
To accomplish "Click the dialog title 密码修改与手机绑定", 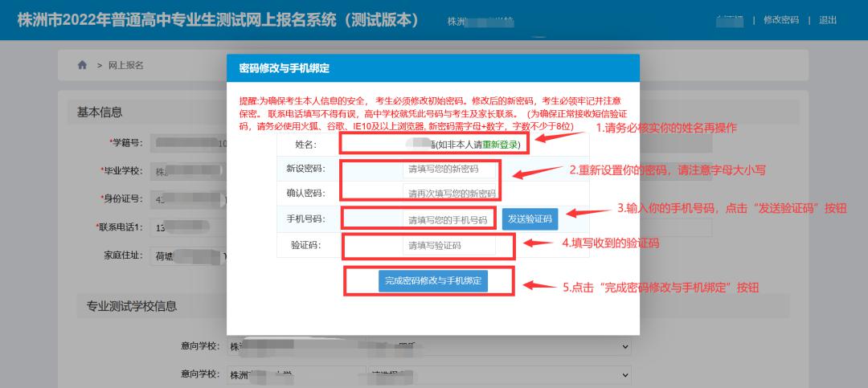I will point(284,68).
